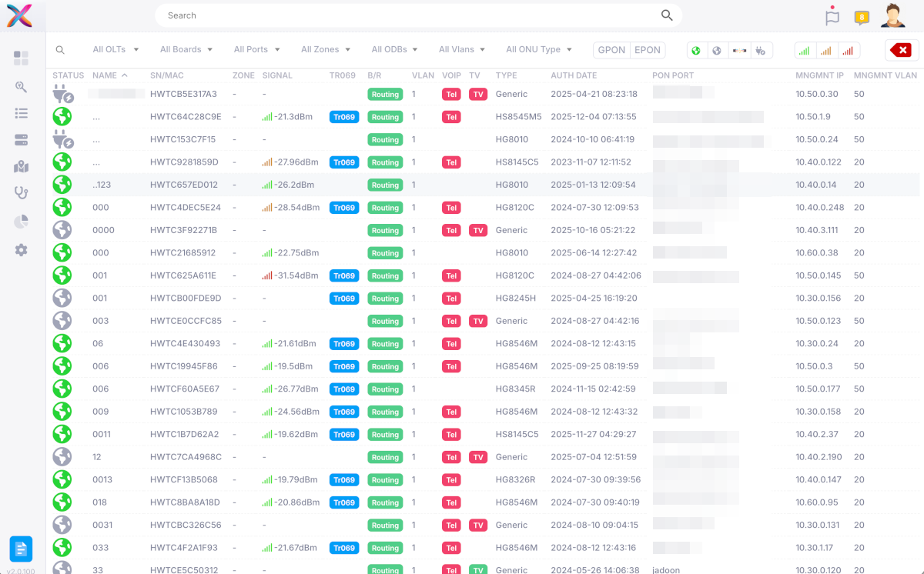Select the GPON filter tab
The image size is (924, 574).
[x=611, y=50]
